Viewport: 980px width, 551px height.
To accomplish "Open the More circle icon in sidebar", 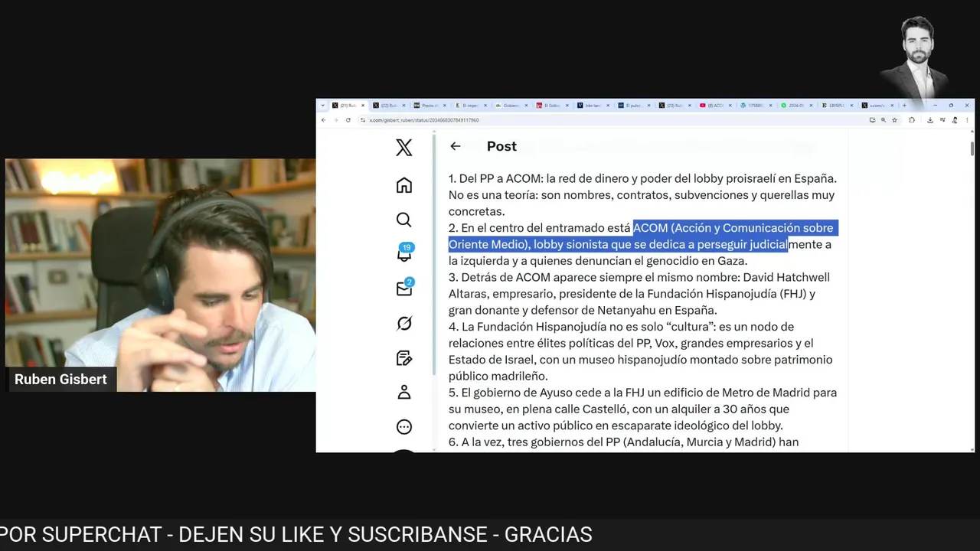I will pyautogui.click(x=404, y=427).
